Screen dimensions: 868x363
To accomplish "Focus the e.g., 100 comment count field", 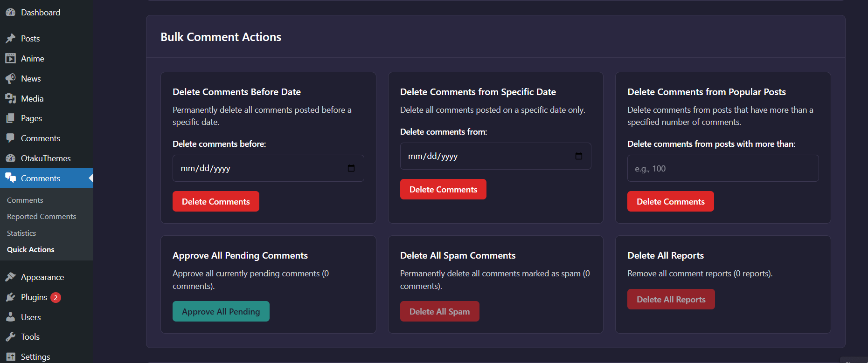I will click(x=723, y=168).
